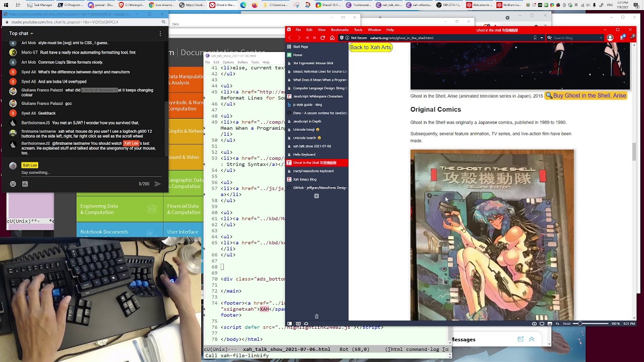Open Ghost in the Shell comic cover image
This screenshot has height=362, width=644.
tap(492, 235)
